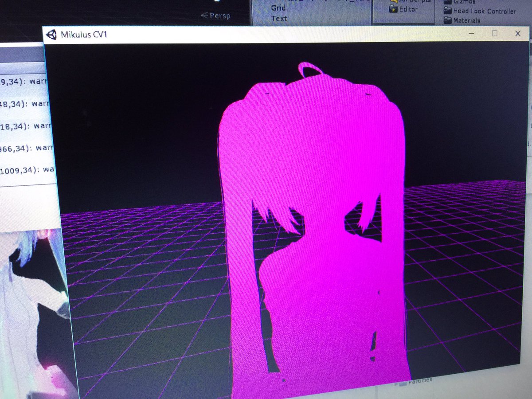
Task: Minimize the Mikulus CV1 window
Action: point(471,33)
